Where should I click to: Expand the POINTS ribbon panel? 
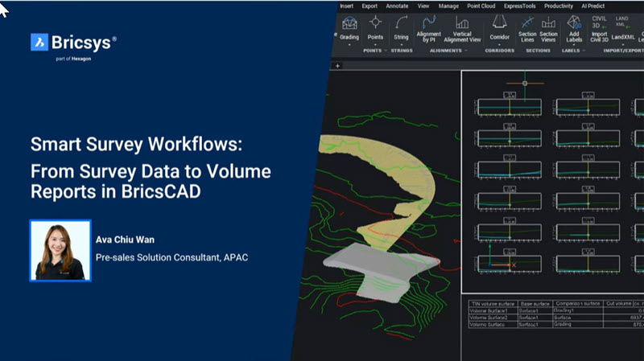tap(386, 51)
